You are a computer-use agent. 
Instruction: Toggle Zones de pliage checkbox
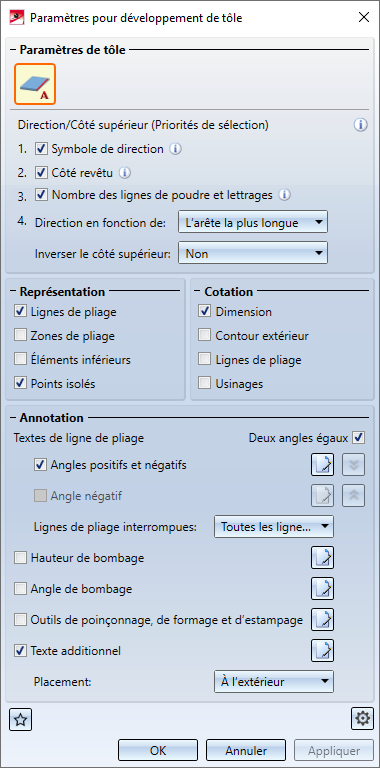(x=21, y=336)
